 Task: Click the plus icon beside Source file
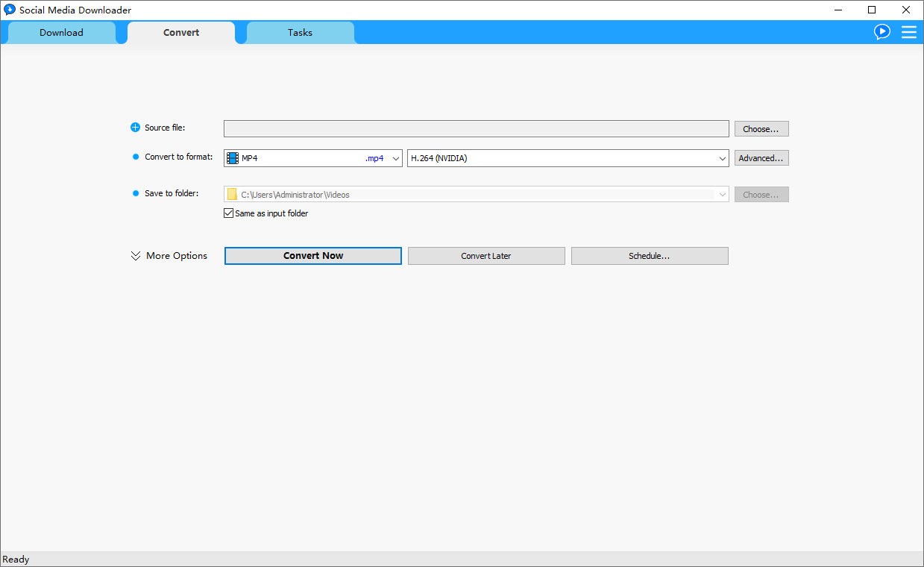click(135, 128)
